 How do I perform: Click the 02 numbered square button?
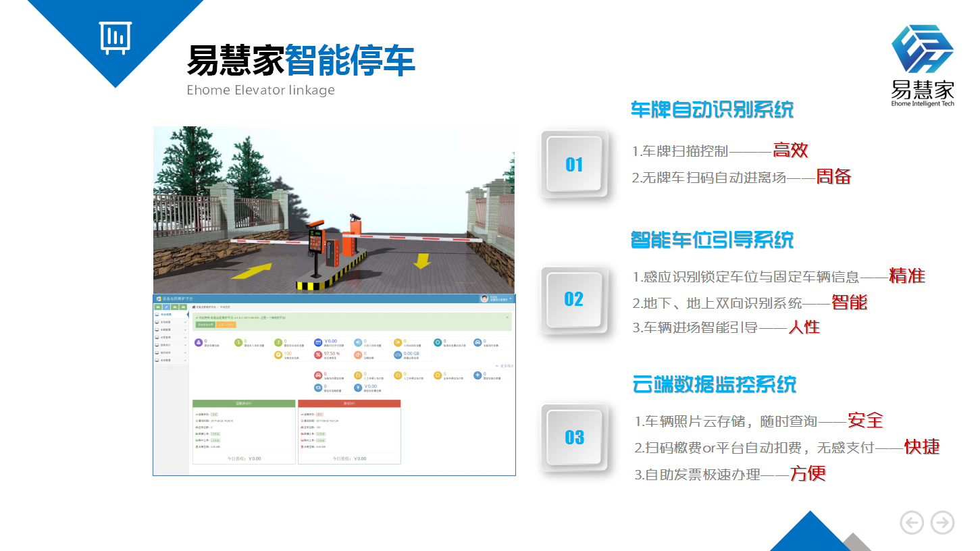point(575,299)
